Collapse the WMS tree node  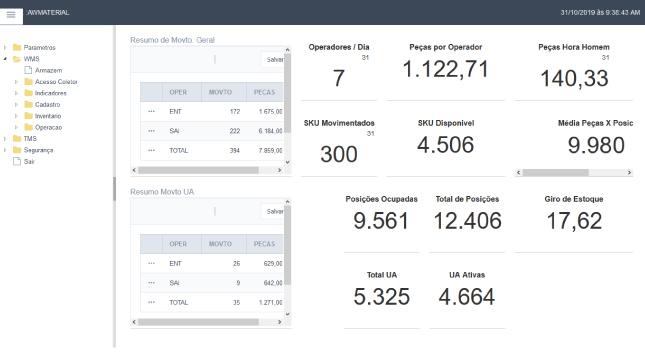5,59
